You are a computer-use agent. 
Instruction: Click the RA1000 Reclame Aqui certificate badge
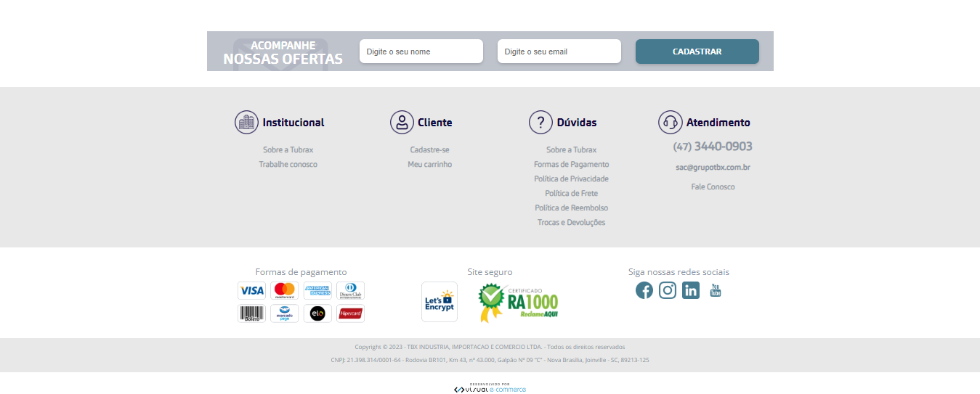click(519, 303)
